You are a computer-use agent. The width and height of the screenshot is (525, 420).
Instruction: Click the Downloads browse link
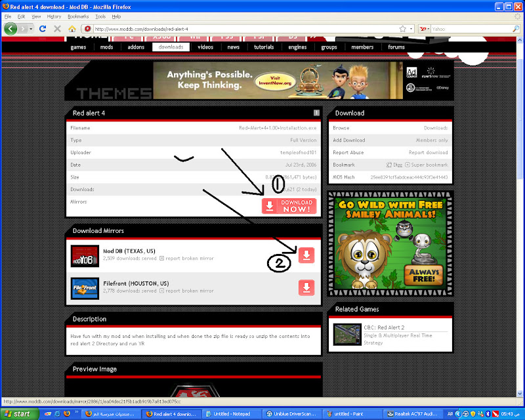pos(436,128)
